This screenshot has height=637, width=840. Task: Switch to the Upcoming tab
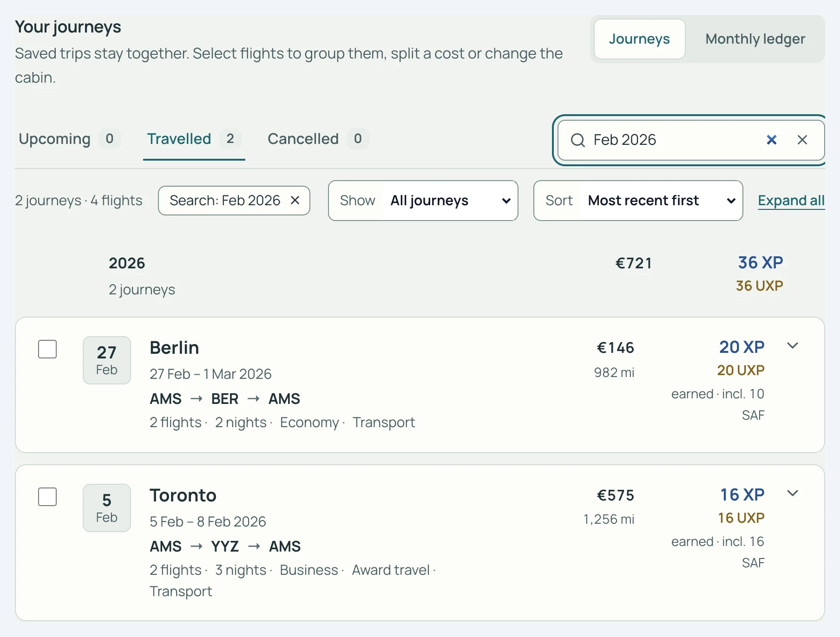coord(69,139)
